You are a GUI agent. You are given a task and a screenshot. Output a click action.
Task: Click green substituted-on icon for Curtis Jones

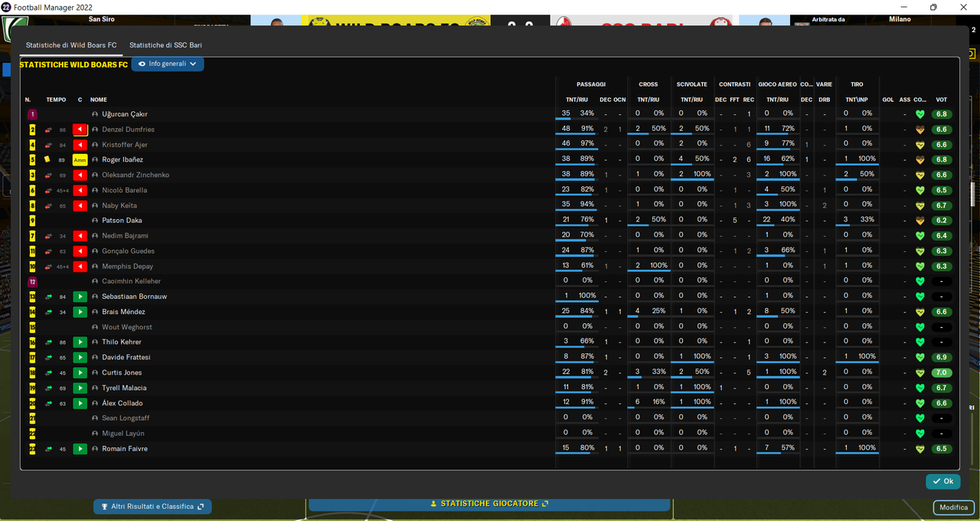pyautogui.click(x=80, y=372)
